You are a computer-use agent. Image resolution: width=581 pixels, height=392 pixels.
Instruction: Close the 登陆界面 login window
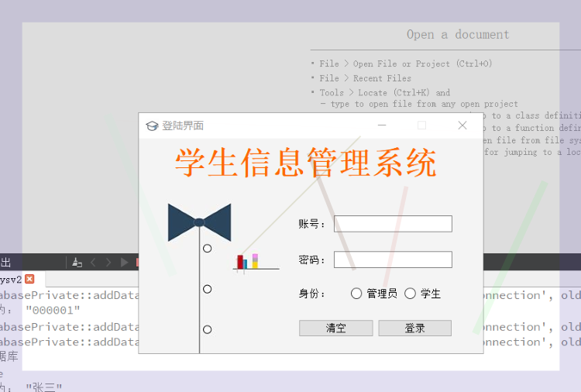point(462,126)
